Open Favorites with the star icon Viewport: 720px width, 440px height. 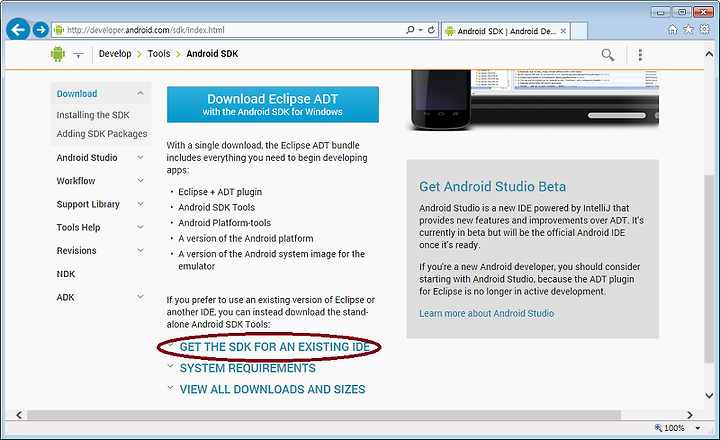[688, 29]
